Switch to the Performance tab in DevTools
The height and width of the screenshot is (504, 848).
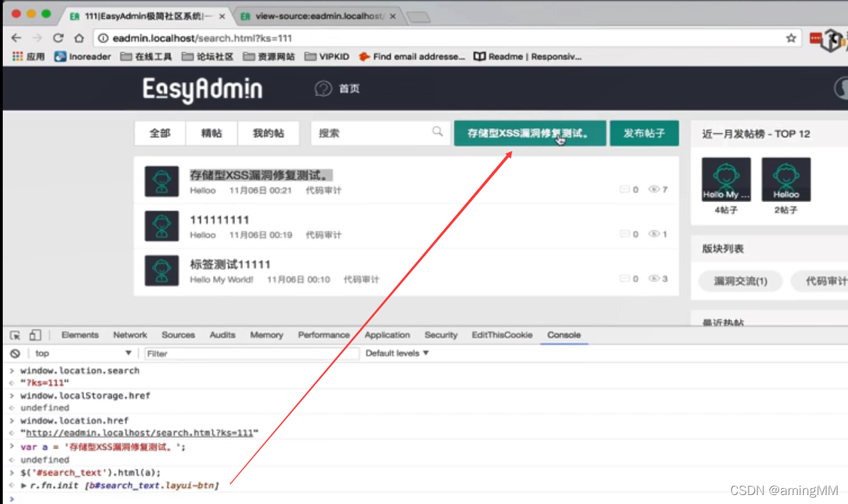[324, 335]
